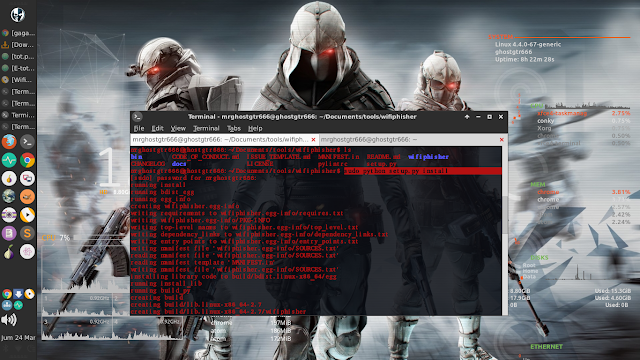Open the Edit menu in Terminal
The height and width of the screenshot is (360, 640).
pyautogui.click(x=158, y=128)
